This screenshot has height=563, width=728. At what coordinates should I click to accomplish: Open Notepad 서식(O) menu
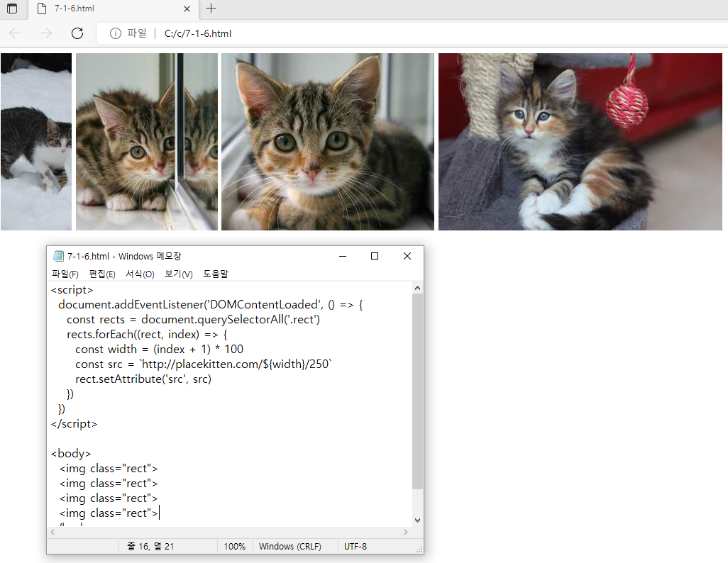[140, 274]
